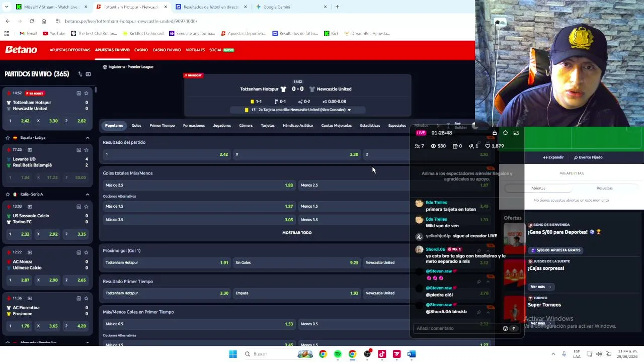The height and width of the screenshot is (362, 644).
Task: Pick Más de 2.5 goals at 1.83
Action: click(199, 185)
